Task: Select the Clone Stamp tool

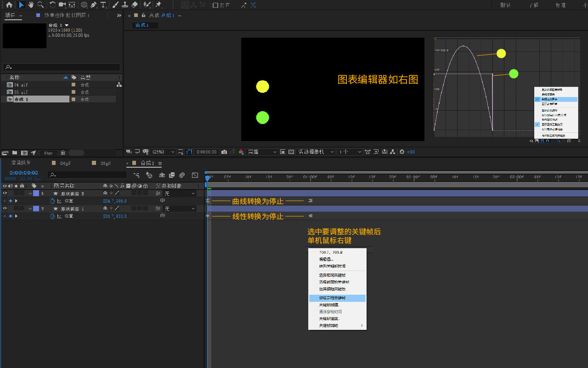Action: tap(125, 5)
